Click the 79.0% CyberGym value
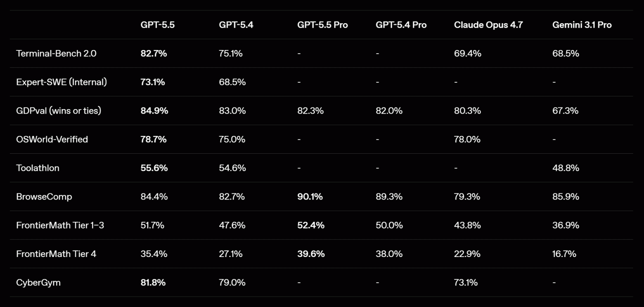644x307 pixels. (232, 283)
